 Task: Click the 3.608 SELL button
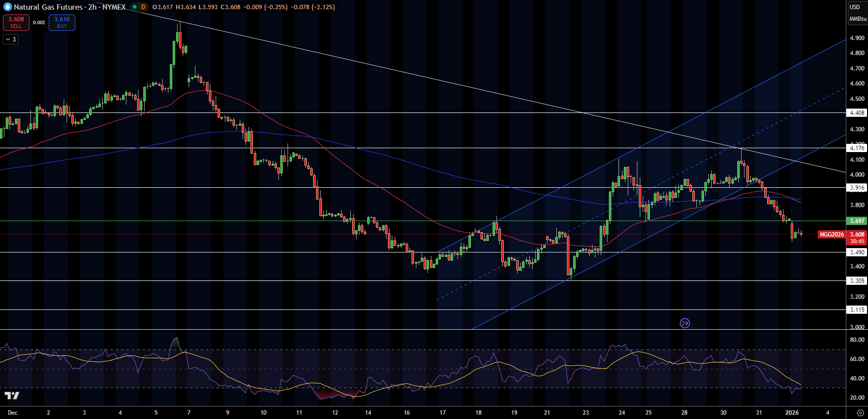pyautogui.click(x=16, y=22)
